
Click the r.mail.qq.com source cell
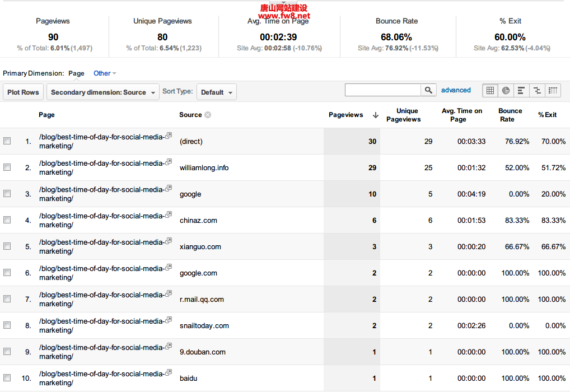coord(202,299)
